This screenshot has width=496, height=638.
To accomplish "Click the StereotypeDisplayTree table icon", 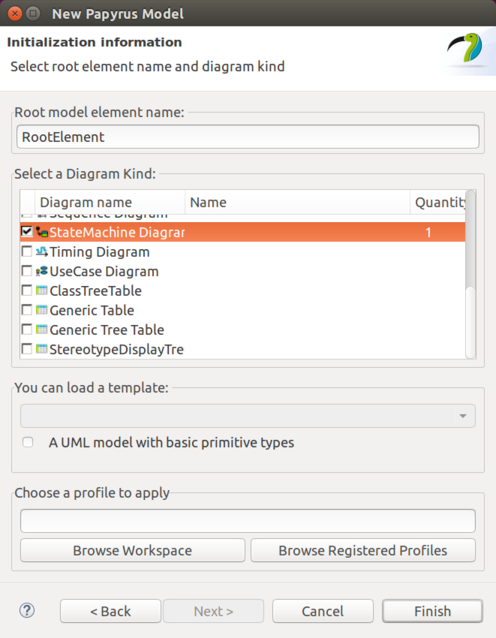I will coord(42,349).
